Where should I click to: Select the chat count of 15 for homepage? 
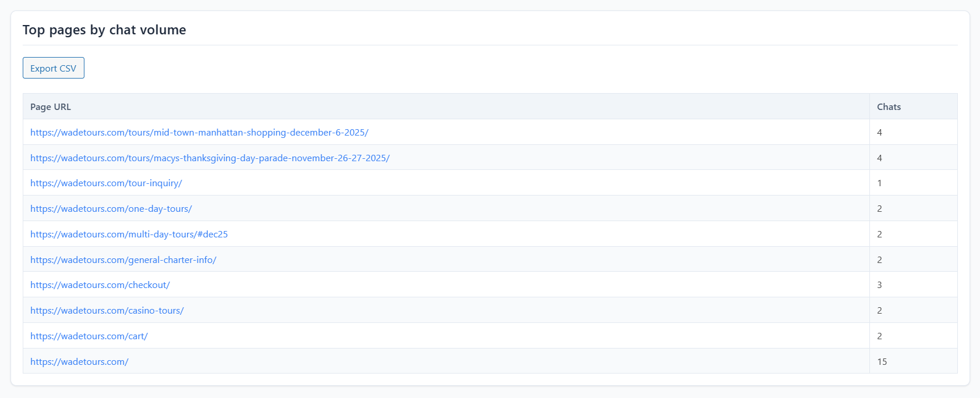click(x=882, y=362)
